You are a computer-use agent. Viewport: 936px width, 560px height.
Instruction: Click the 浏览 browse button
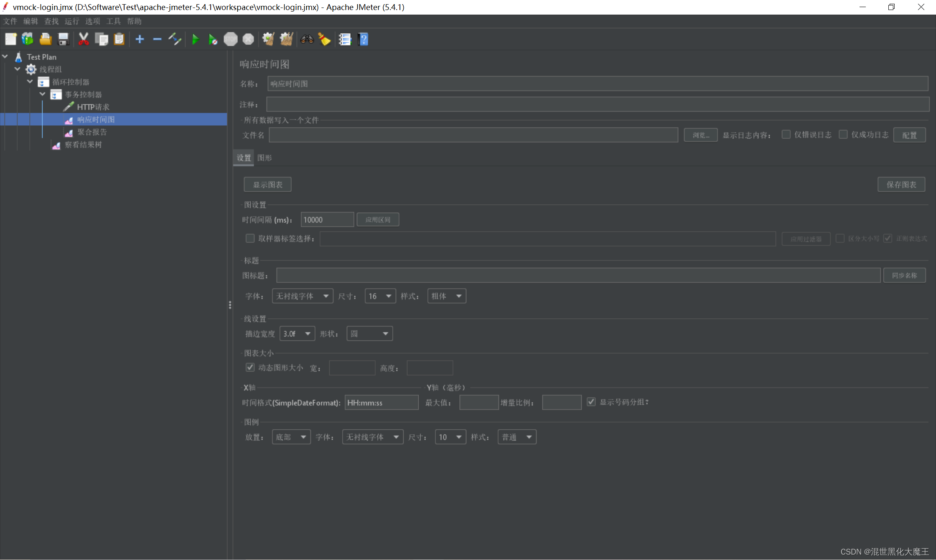701,135
